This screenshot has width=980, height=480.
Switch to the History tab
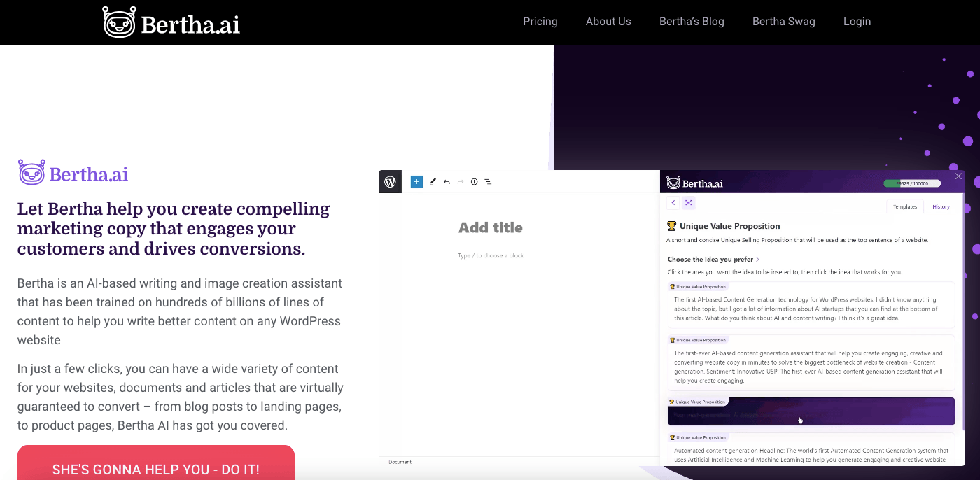tap(941, 206)
